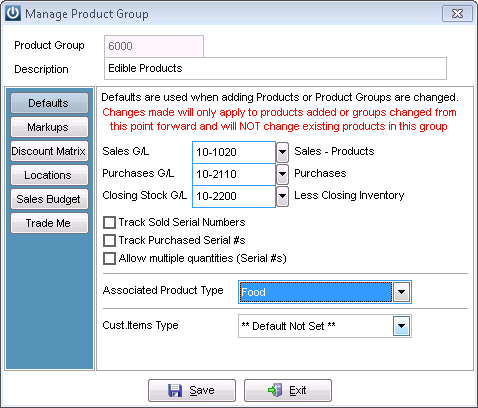The image size is (478, 408).
Task: Expand the Cust.Items Type dropdown
Action: click(x=401, y=326)
